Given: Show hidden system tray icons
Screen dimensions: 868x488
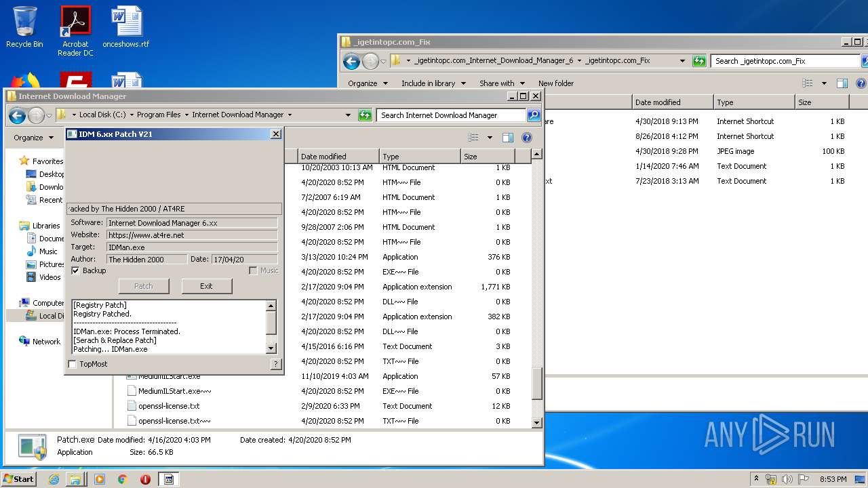Looking at the screenshot, I should pos(756,479).
